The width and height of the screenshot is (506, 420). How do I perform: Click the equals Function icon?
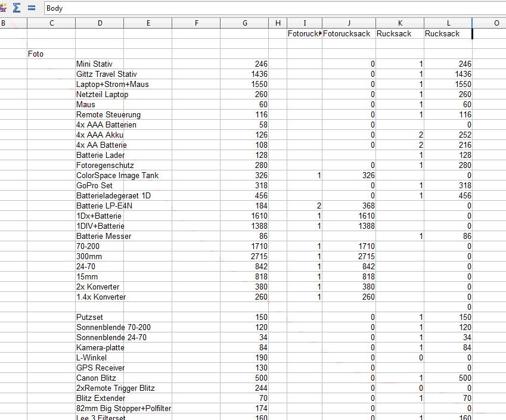pyautogui.click(x=31, y=8)
